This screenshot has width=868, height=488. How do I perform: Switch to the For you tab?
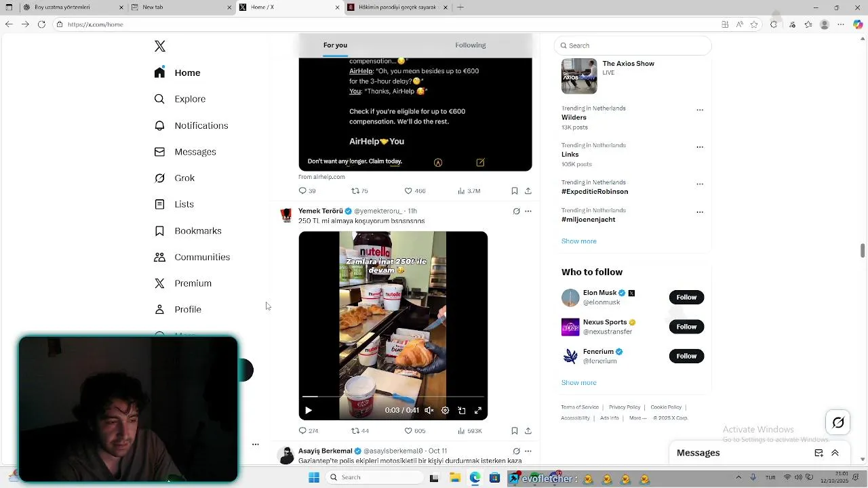coord(335,45)
